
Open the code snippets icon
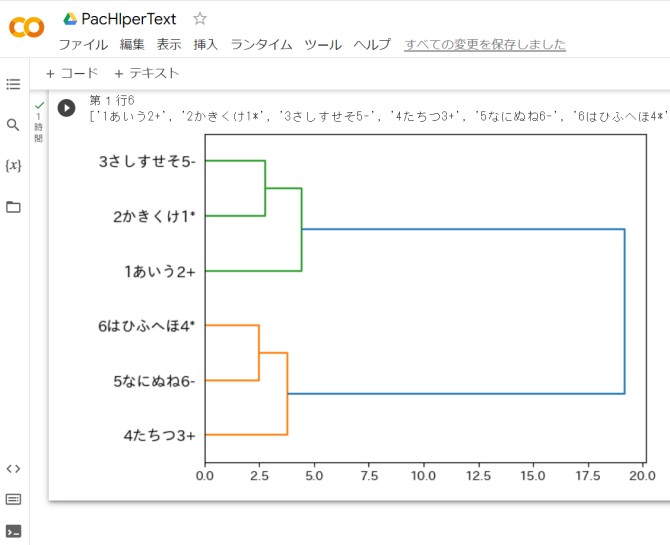coord(13,468)
